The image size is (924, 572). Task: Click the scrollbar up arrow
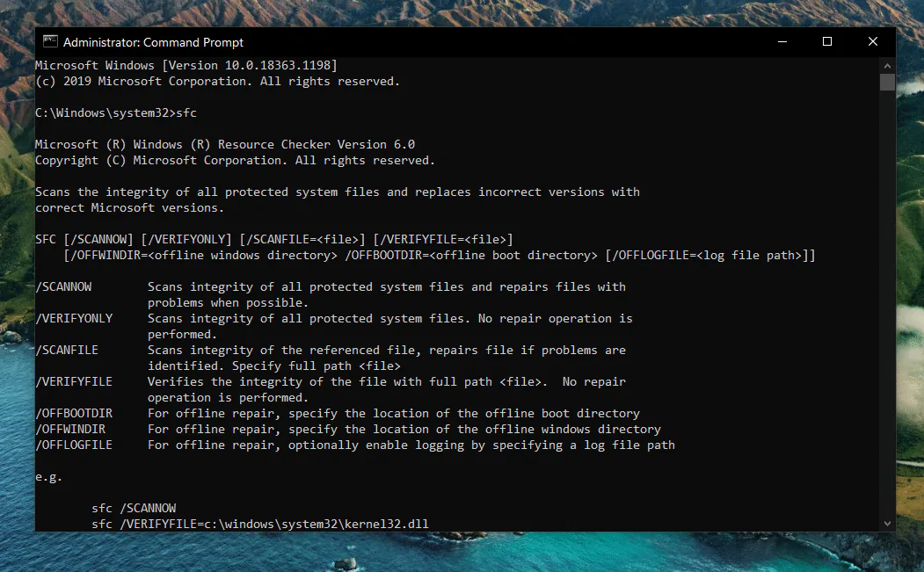tap(887, 65)
